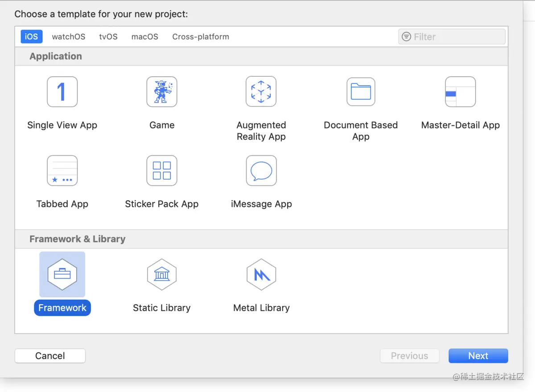Click the filter icon in search field

406,37
